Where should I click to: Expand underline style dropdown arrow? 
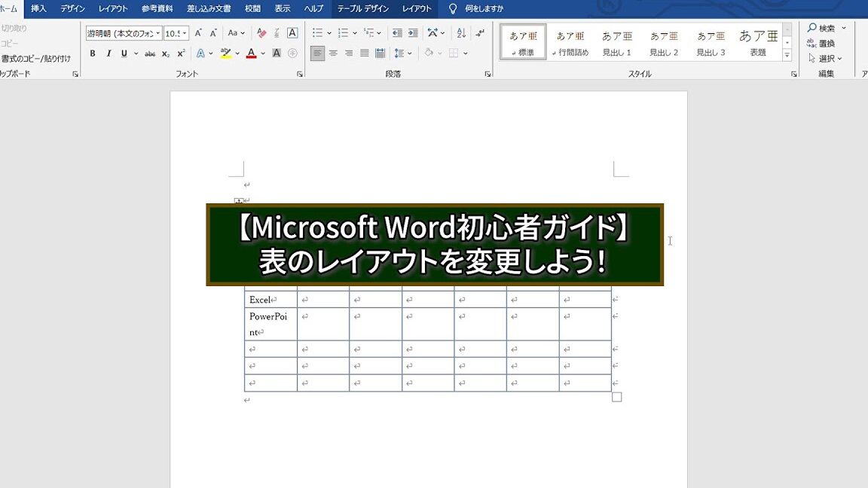coord(136,53)
